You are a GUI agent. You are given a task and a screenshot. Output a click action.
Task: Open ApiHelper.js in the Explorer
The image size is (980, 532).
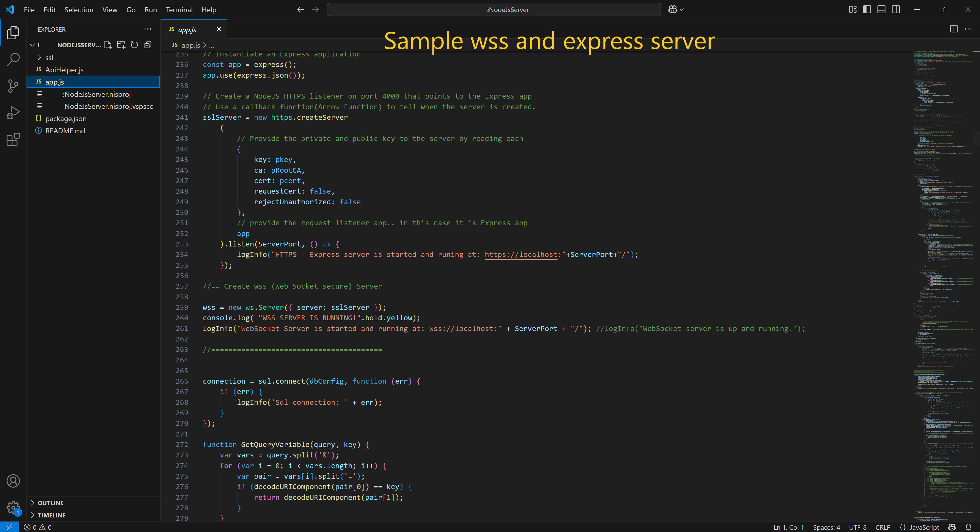tap(93, 70)
